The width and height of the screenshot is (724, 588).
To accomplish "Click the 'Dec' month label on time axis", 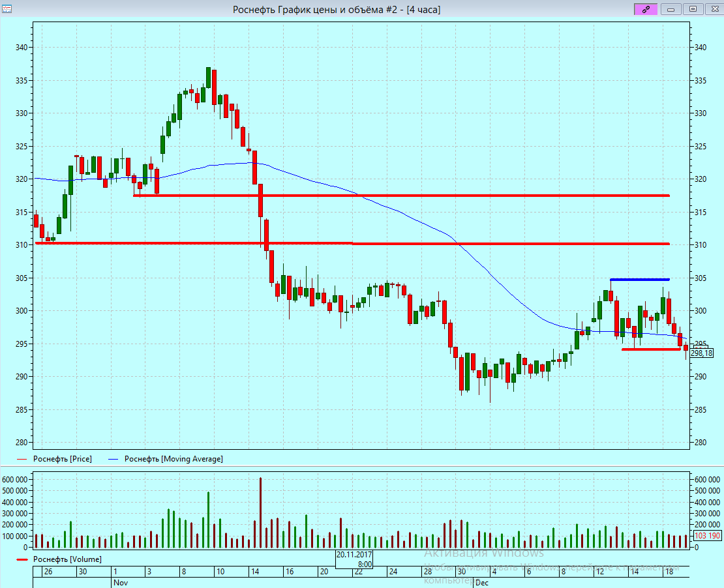I will 481,583.
